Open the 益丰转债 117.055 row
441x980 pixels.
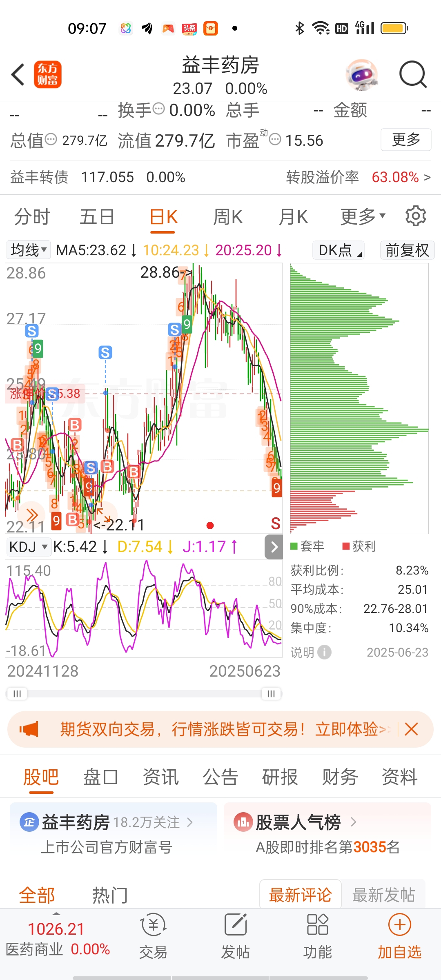pyautogui.click(x=98, y=177)
